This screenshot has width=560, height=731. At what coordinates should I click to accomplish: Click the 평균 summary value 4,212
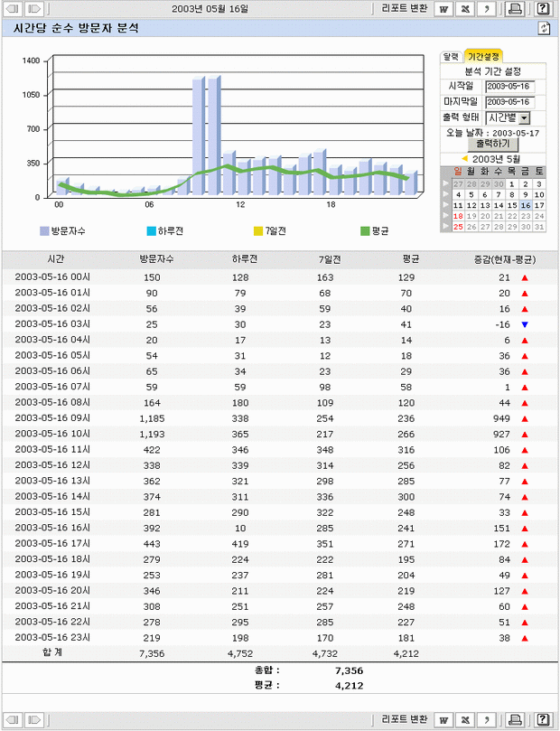349,685
